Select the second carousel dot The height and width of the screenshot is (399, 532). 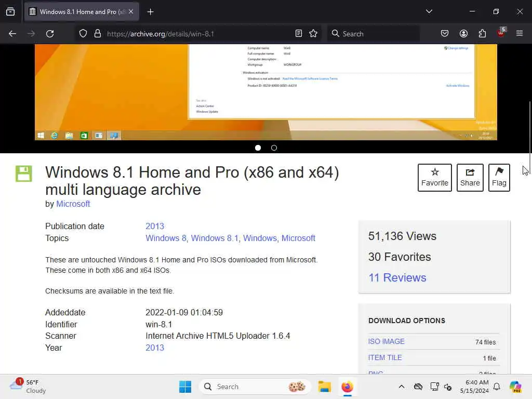coord(274,148)
